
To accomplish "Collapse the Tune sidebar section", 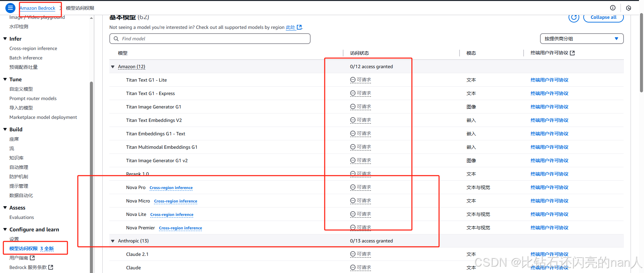I will [5, 79].
